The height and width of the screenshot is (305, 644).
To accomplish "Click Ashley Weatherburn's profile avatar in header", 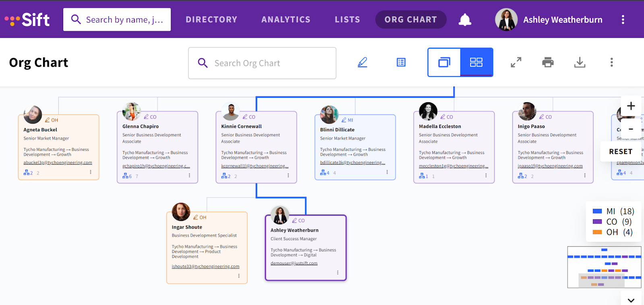I will click(x=506, y=19).
